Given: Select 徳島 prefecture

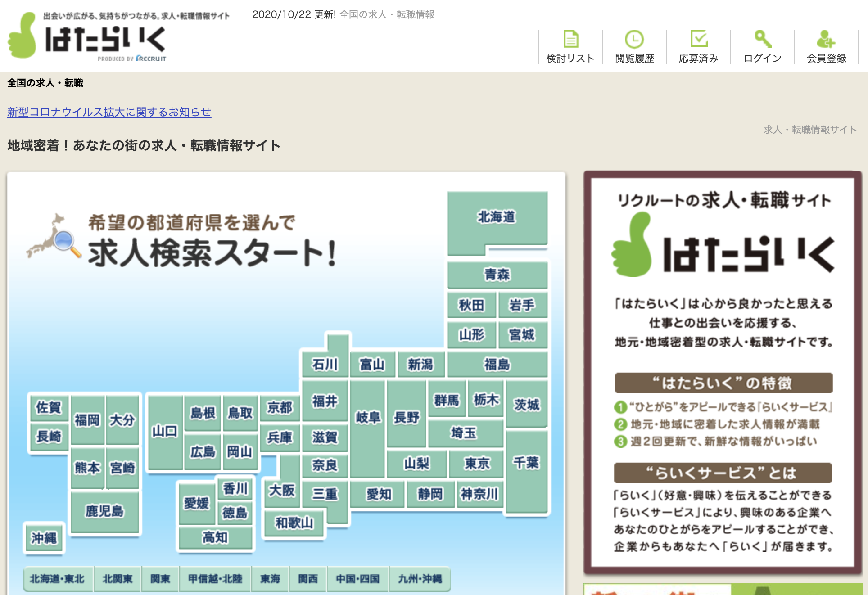Looking at the screenshot, I should (235, 513).
